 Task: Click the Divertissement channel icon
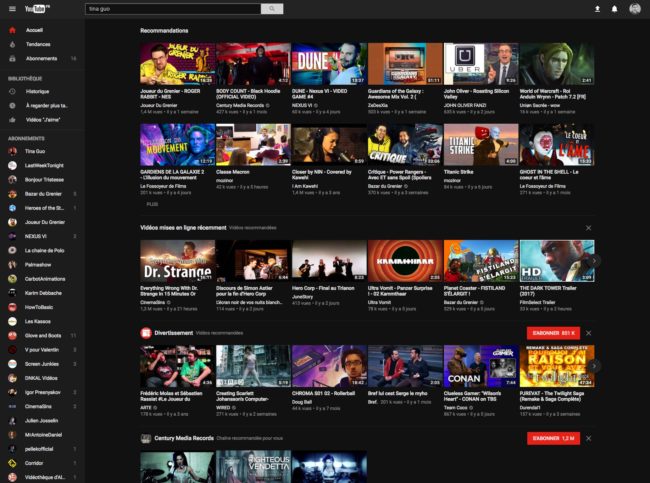pyautogui.click(x=146, y=333)
